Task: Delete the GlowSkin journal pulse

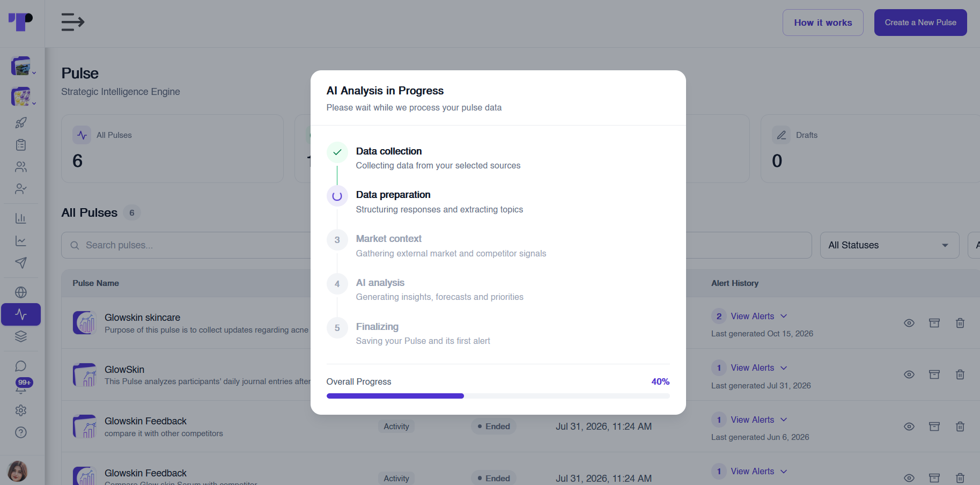Action: point(960,374)
